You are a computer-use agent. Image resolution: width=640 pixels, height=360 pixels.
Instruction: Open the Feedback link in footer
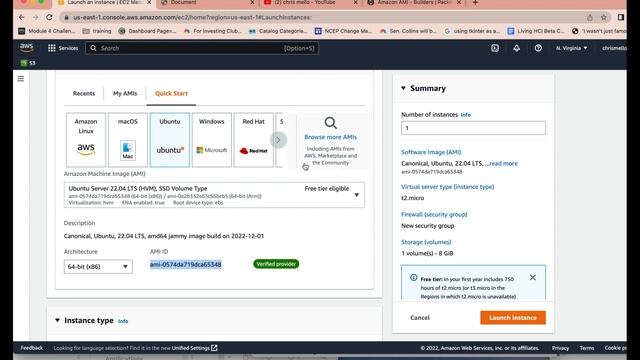(x=32, y=348)
